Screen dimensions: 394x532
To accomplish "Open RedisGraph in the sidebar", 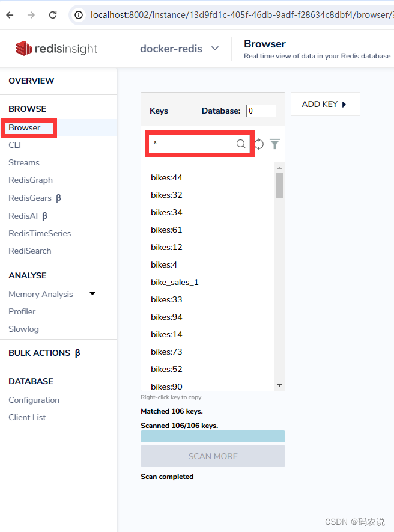I will 31,180.
